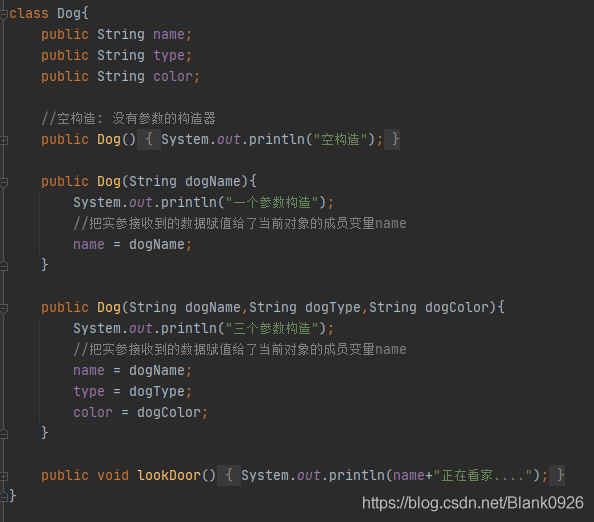
Task: Click the dogType parameter in constructor signature
Action: click(333, 307)
